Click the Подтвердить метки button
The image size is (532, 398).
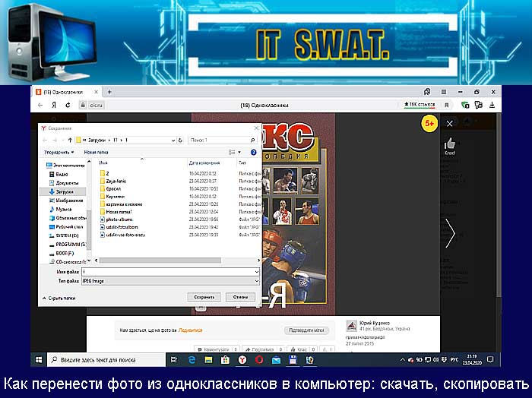306,330
